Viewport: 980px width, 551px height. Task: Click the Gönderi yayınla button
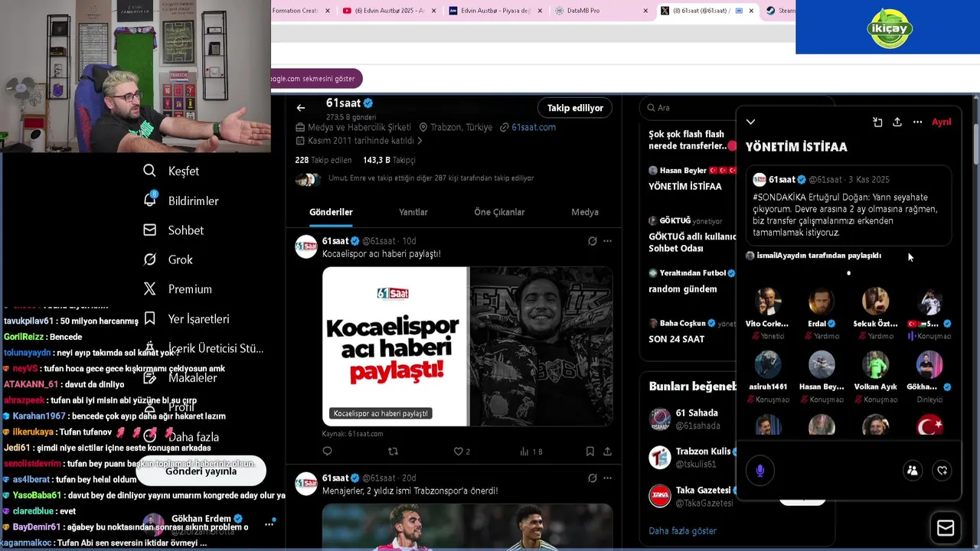pyautogui.click(x=201, y=471)
